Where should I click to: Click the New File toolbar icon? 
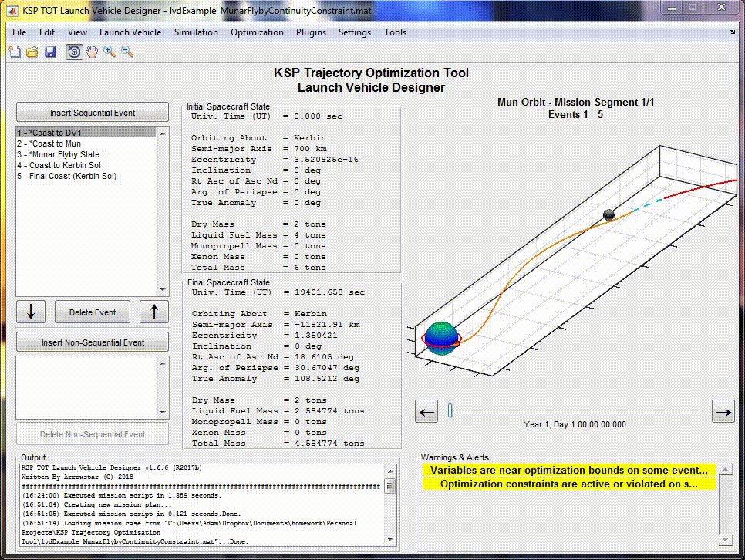(x=15, y=52)
